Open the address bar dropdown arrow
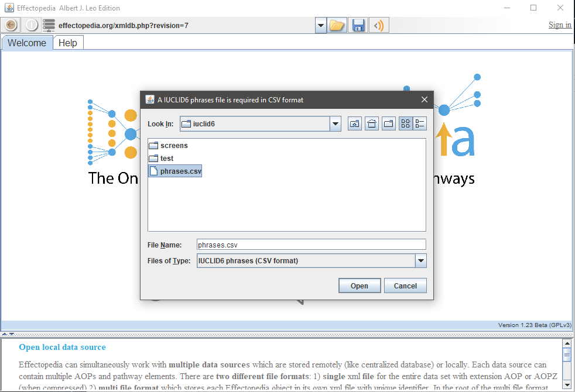The width and height of the screenshot is (575, 392). click(x=321, y=25)
